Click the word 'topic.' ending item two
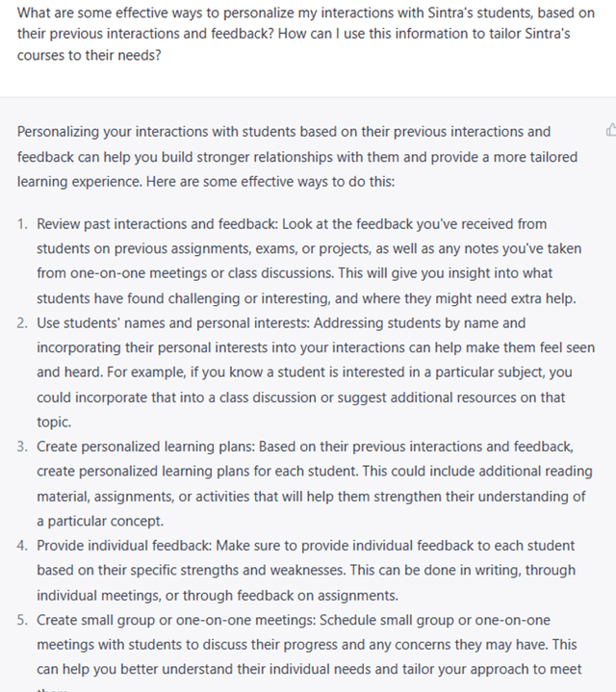 [54, 423]
